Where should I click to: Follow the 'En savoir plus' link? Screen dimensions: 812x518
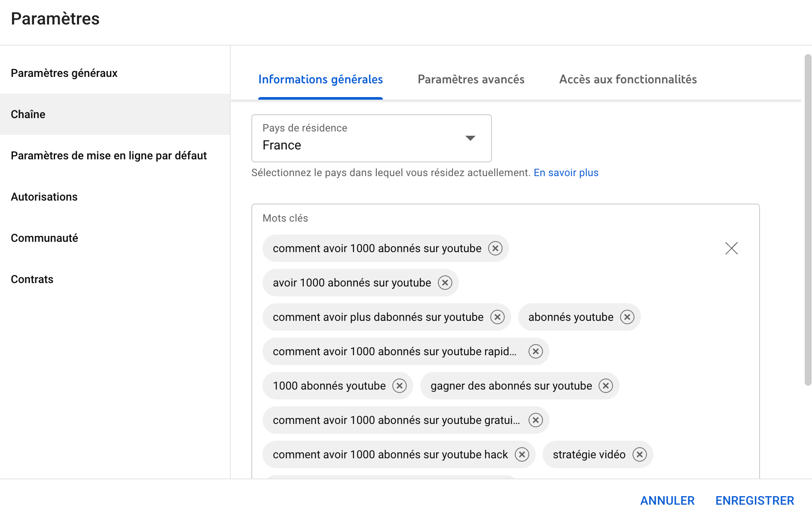click(566, 173)
